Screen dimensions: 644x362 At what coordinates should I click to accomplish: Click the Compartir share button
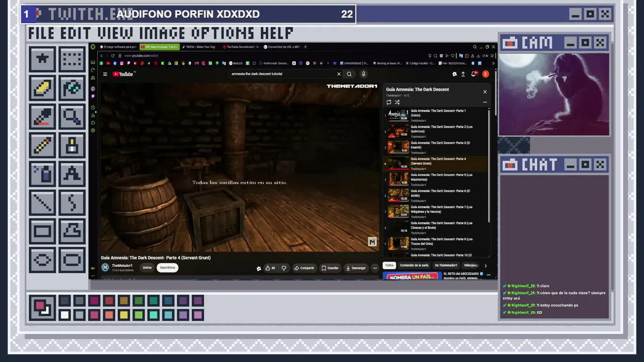304,268
